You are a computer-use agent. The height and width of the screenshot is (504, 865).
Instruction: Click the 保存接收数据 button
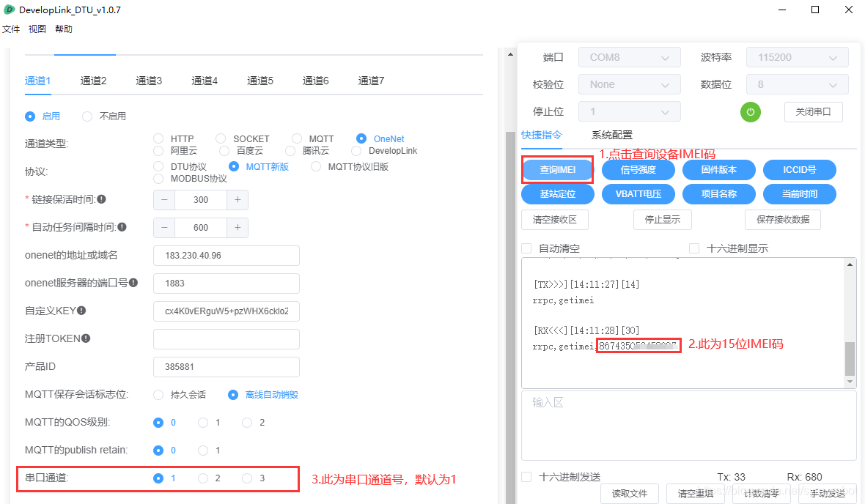[x=783, y=219]
